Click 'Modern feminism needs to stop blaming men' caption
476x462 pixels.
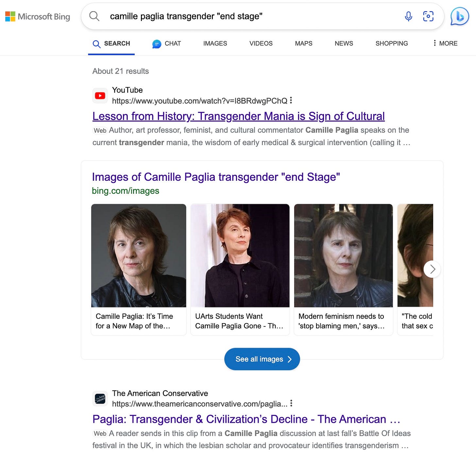coord(341,321)
